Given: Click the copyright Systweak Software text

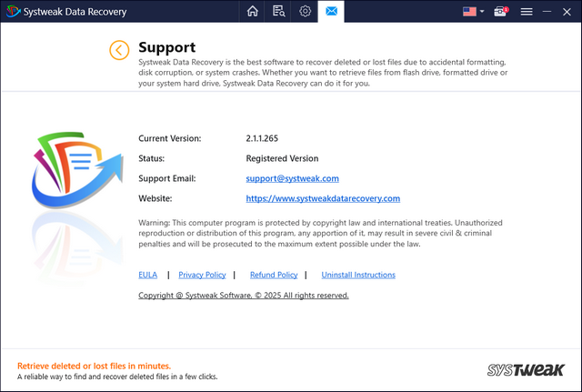Looking at the screenshot, I should (x=243, y=296).
